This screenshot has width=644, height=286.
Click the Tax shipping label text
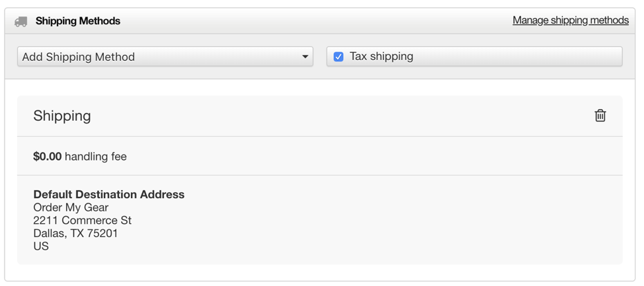tap(381, 56)
